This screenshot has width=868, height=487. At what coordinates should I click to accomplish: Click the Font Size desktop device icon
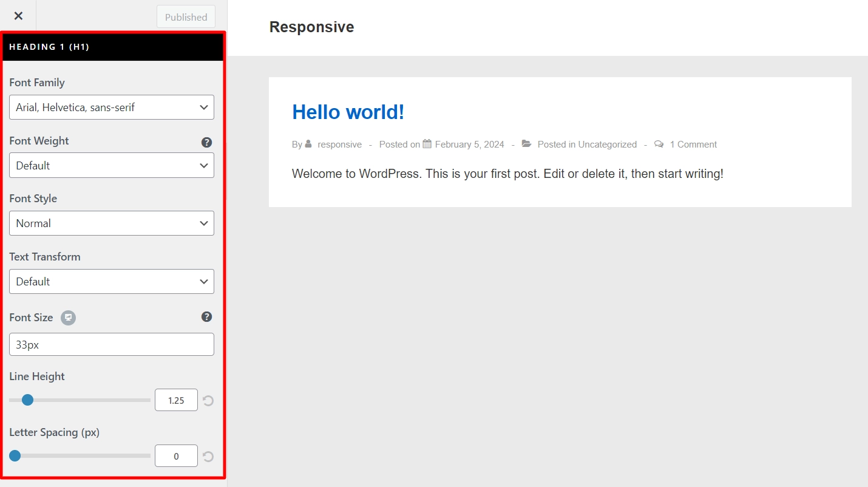69,318
